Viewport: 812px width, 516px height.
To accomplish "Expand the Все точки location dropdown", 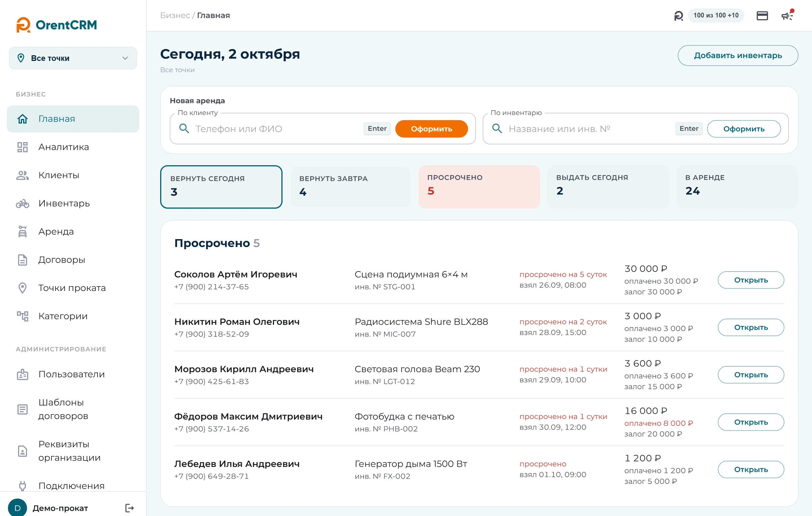I will [73, 58].
